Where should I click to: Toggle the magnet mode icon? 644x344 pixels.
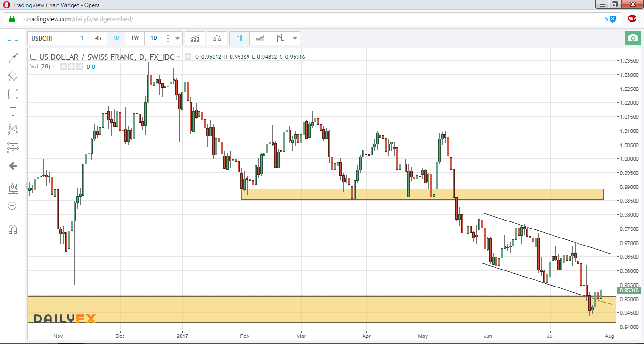point(13,229)
